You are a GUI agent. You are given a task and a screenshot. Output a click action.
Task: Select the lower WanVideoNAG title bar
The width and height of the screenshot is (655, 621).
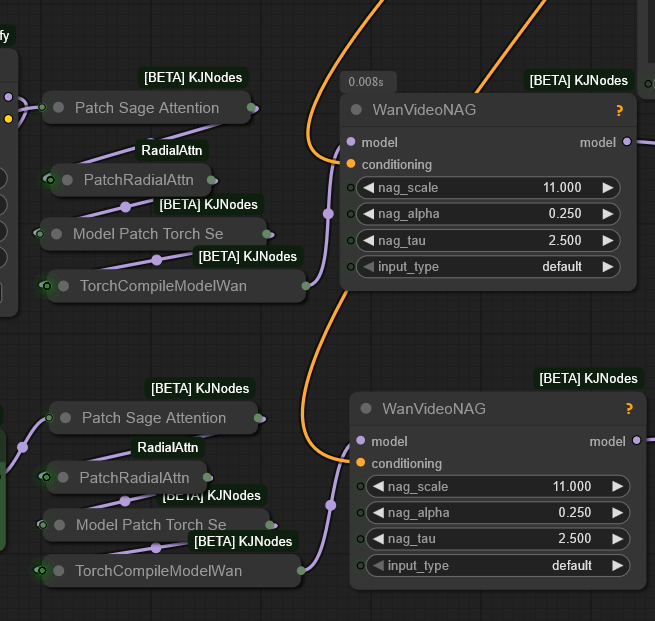tap(498, 409)
